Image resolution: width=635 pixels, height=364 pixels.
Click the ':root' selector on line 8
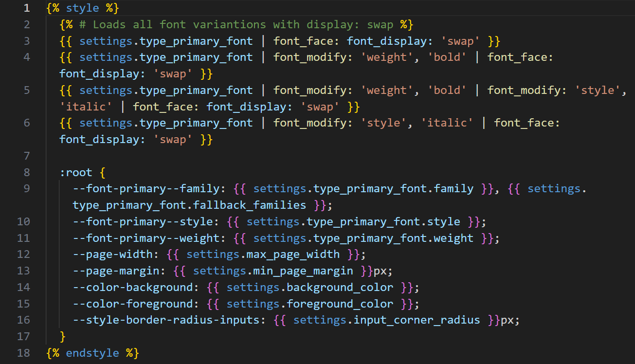pos(76,173)
